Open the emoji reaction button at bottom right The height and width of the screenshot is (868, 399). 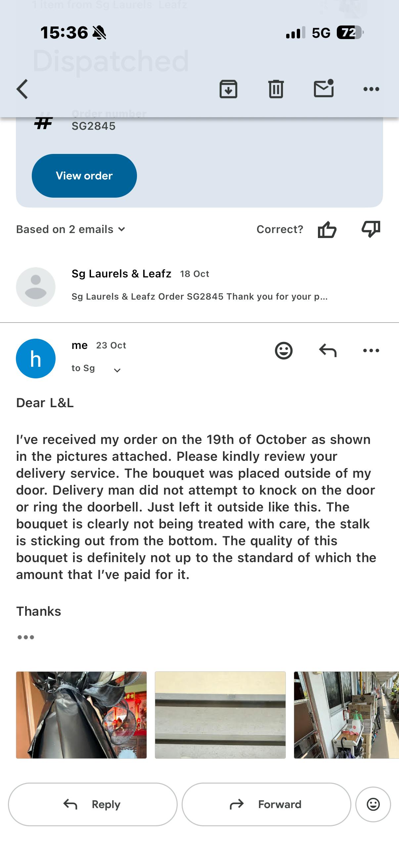[x=373, y=804]
